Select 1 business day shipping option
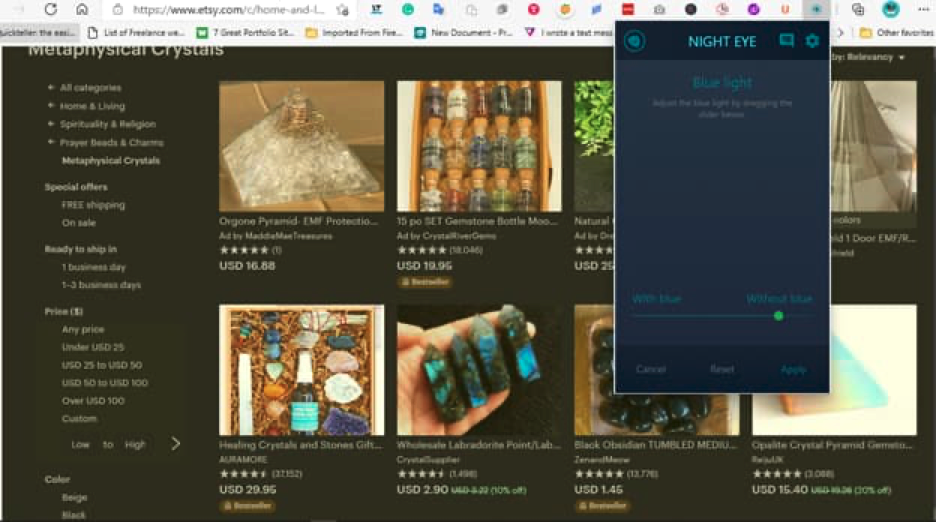Image resolution: width=936 pixels, height=522 pixels. click(x=93, y=267)
